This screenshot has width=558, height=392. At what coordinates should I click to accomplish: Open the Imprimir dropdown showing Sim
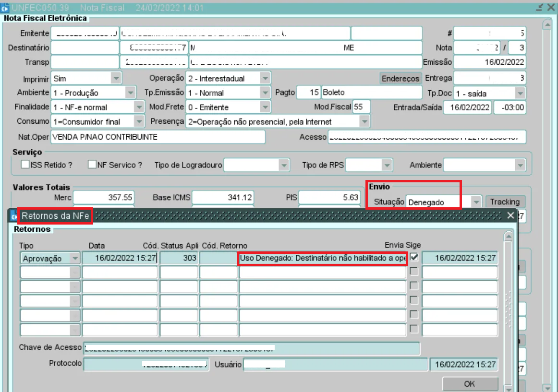(116, 78)
